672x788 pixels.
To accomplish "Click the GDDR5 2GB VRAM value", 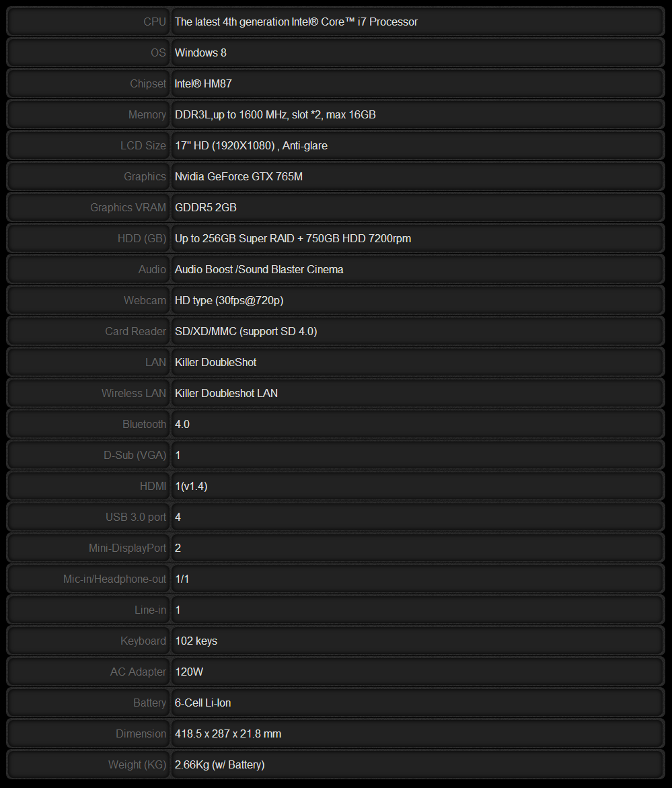I will tap(205, 207).
